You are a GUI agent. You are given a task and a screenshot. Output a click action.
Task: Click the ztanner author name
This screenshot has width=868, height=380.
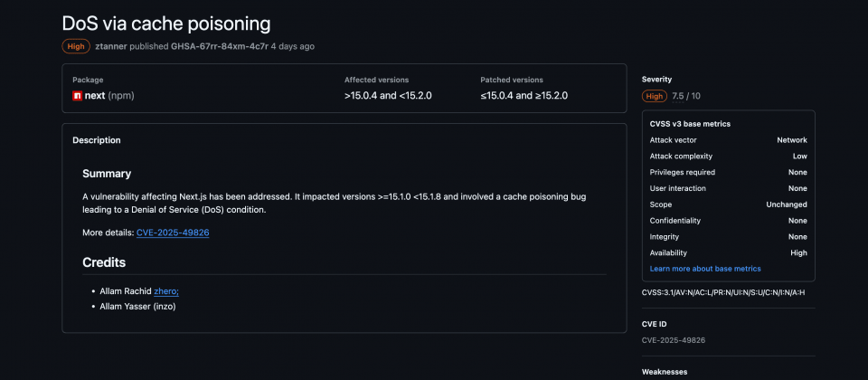(110, 46)
